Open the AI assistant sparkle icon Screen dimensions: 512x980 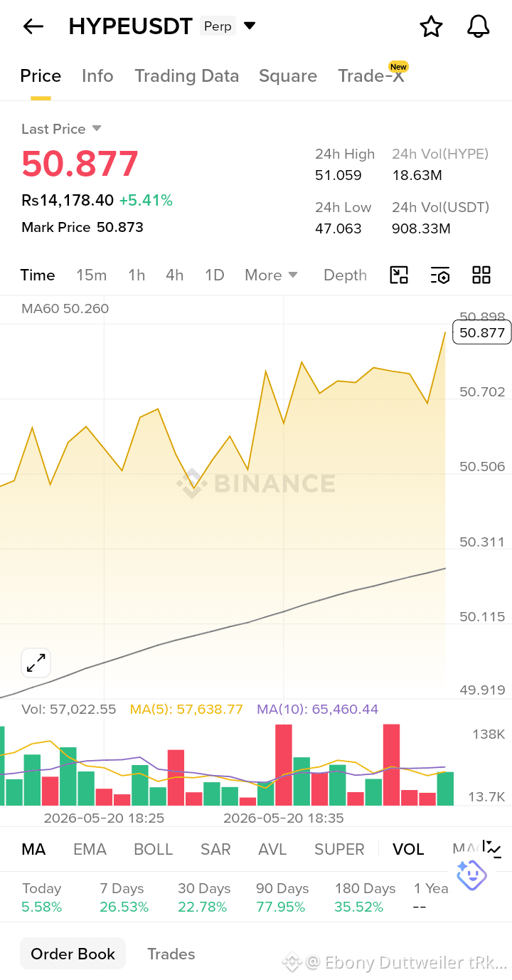point(471,875)
